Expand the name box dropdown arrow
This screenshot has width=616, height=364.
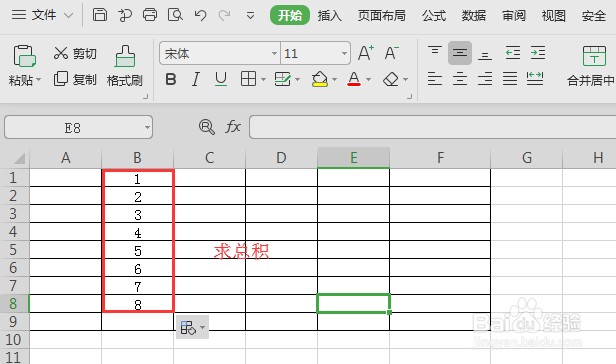tap(147, 128)
